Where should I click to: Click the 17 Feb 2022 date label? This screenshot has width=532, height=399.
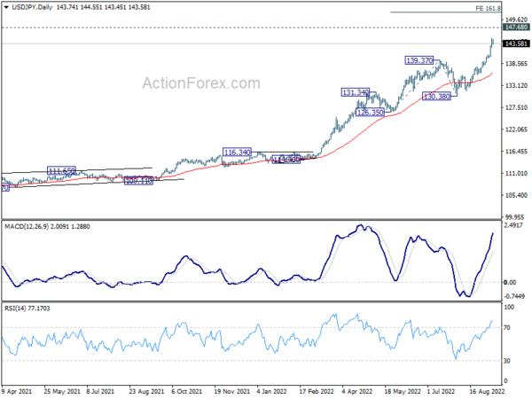point(317,391)
